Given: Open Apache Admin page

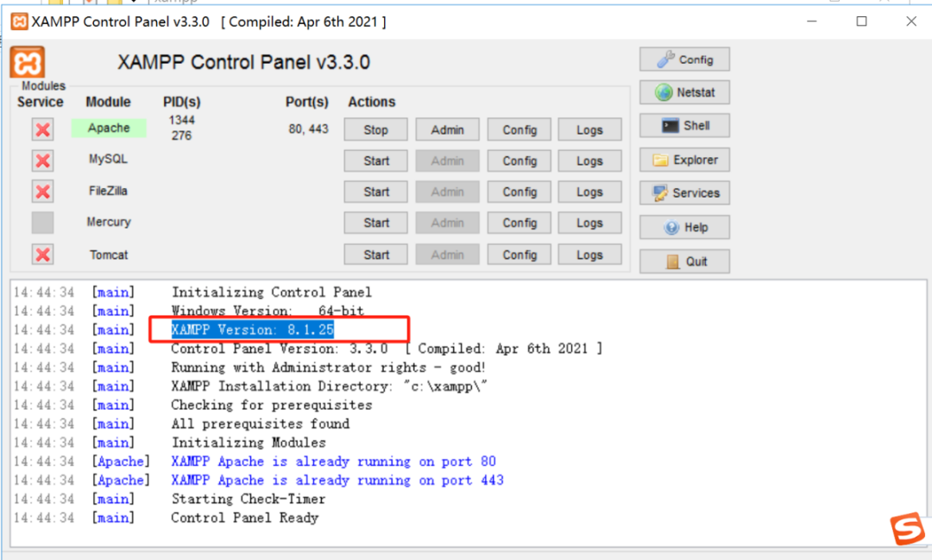Looking at the screenshot, I should [x=448, y=129].
